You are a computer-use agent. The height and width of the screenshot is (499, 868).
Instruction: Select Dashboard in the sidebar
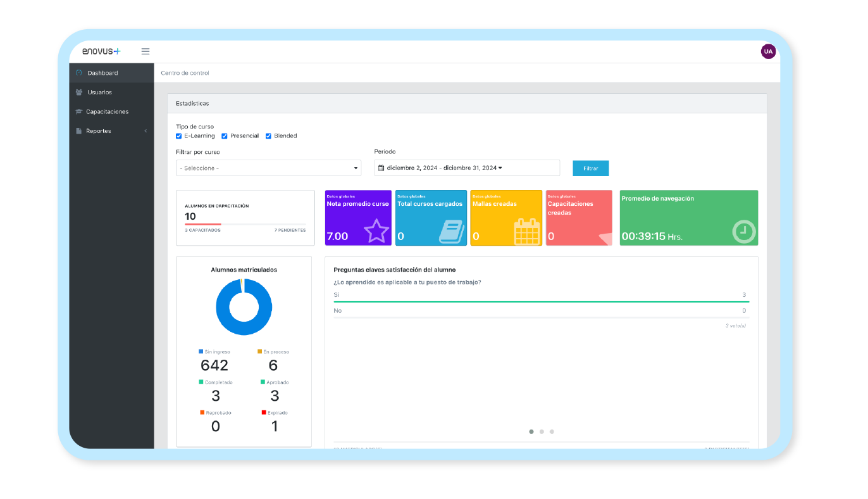102,73
